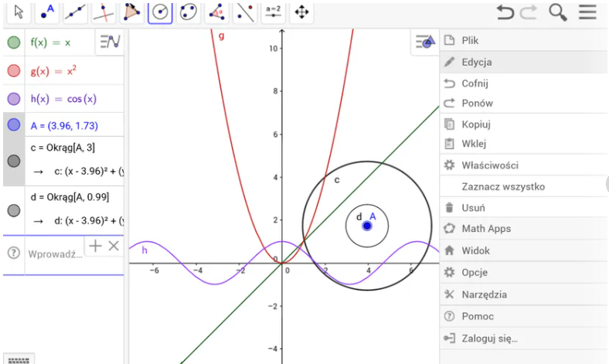Open the algebra view style bar

click(110, 42)
